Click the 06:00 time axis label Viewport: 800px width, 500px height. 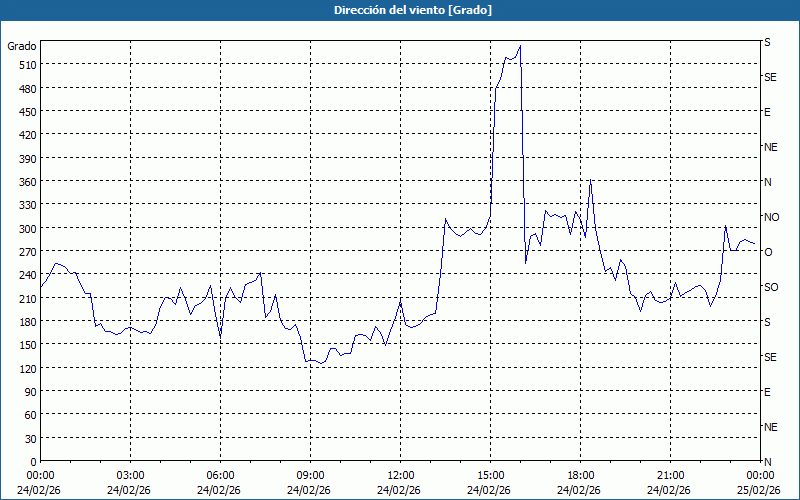click(x=220, y=475)
